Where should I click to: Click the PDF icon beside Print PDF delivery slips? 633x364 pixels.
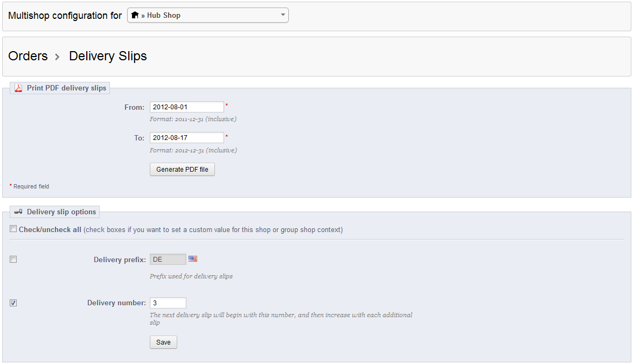coord(18,88)
